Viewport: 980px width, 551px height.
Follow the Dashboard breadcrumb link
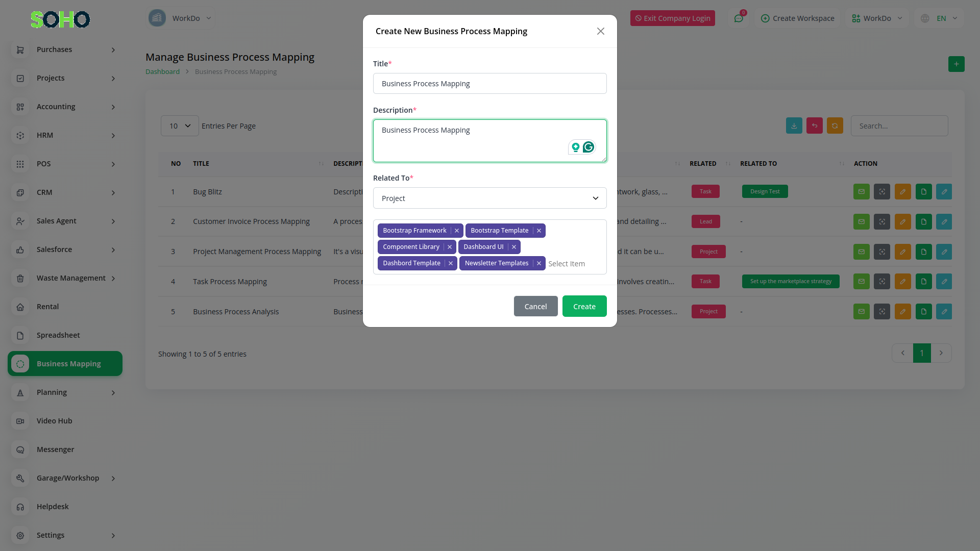[x=162, y=72]
